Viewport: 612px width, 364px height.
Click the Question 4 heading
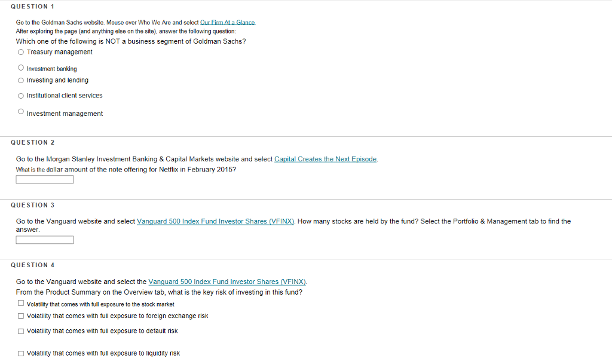coord(33,265)
